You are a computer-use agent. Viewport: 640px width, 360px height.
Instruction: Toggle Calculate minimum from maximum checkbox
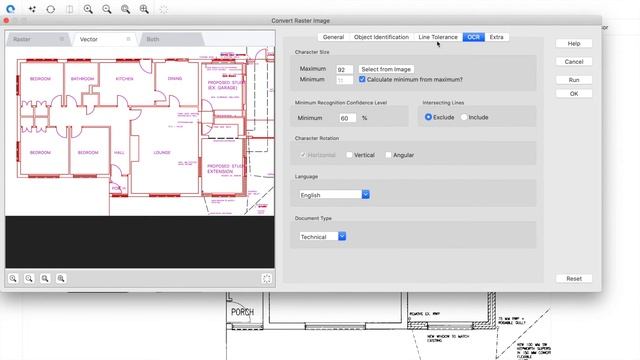(x=362, y=79)
